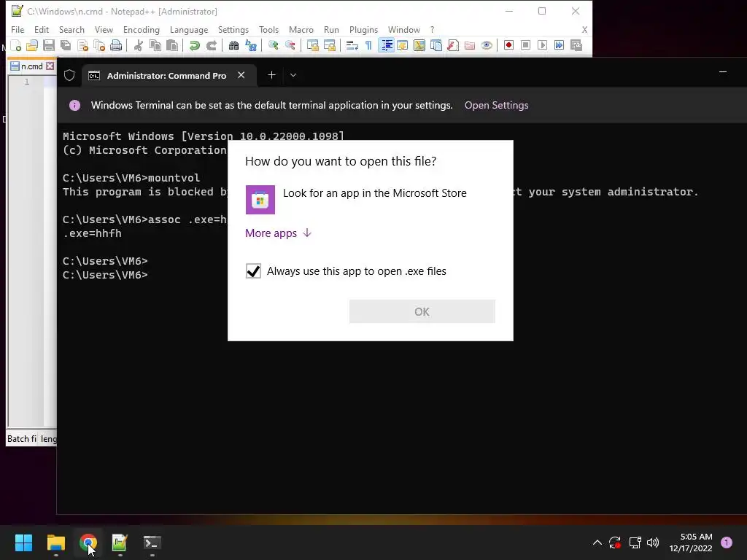Open the Encoding menu in Notepad++
Viewport: 747px width, 560px height.
pyautogui.click(x=141, y=29)
